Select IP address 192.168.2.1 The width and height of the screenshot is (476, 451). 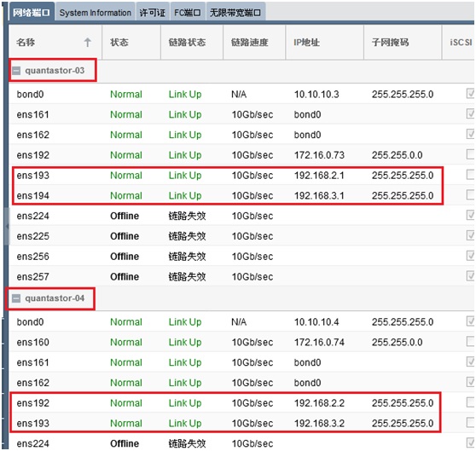[319, 176]
